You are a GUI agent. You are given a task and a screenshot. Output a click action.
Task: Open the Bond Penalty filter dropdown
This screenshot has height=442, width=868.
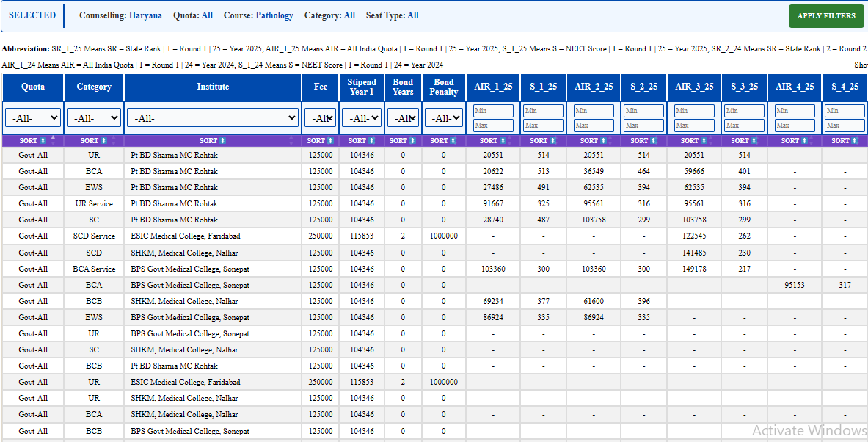click(443, 118)
